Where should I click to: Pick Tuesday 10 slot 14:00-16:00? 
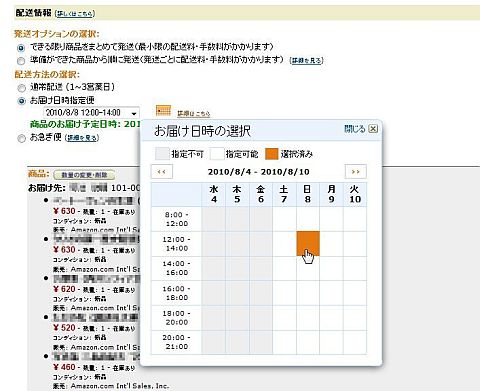click(x=355, y=268)
